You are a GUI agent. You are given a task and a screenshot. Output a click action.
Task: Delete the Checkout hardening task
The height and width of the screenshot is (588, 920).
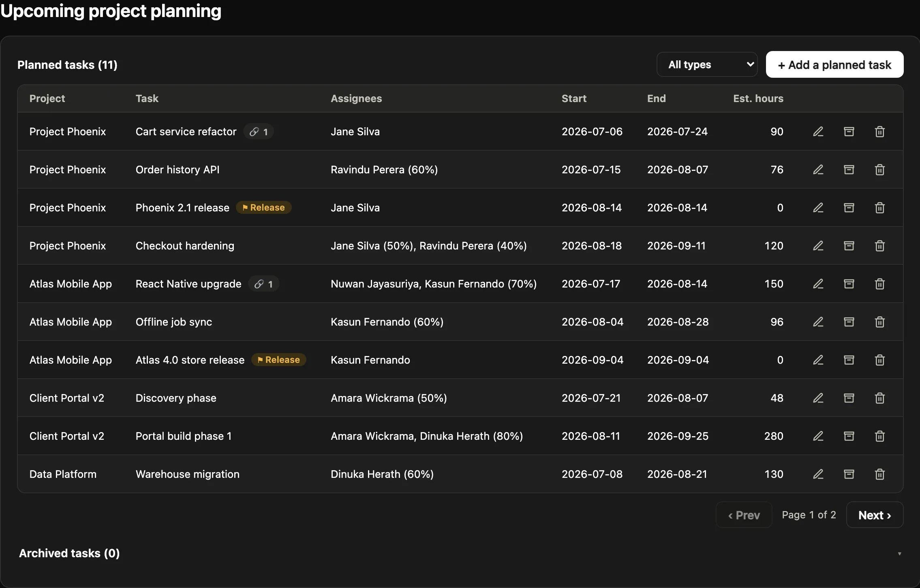click(880, 246)
